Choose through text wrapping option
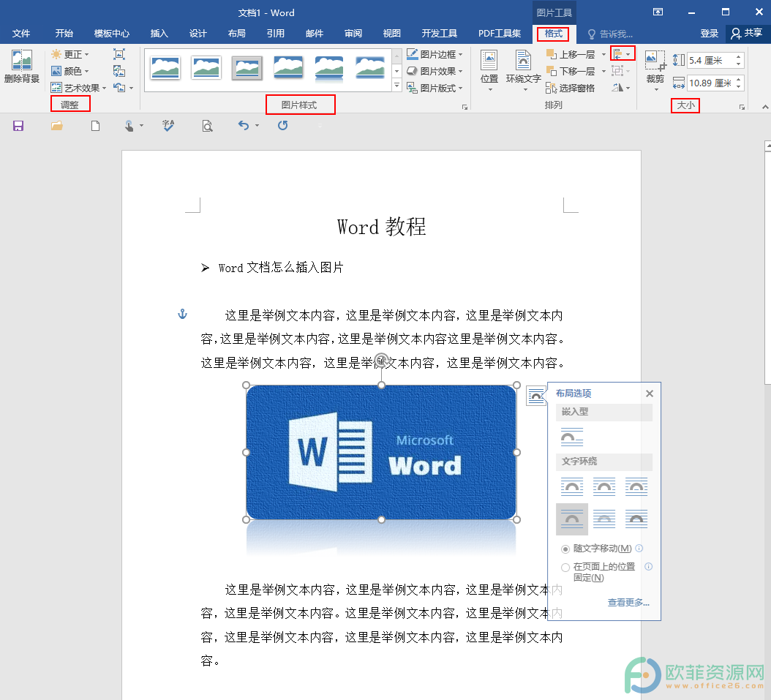The width and height of the screenshot is (771, 700). 636,486
